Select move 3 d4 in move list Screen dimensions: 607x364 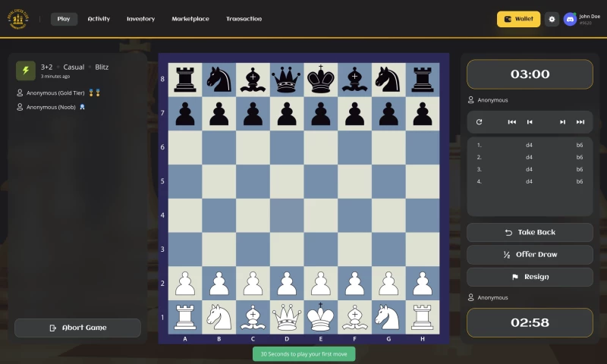(529, 169)
